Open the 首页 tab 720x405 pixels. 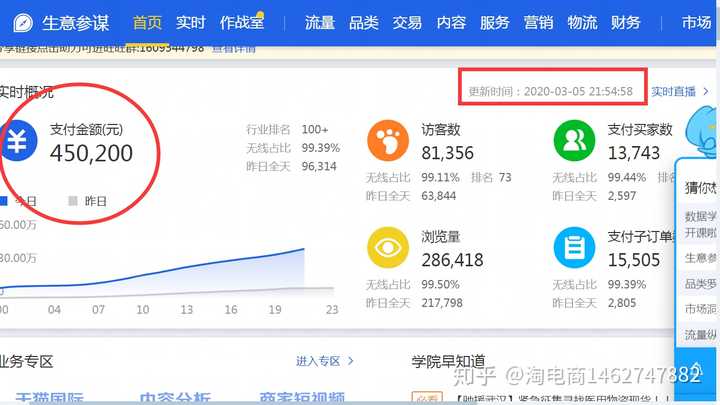147,22
